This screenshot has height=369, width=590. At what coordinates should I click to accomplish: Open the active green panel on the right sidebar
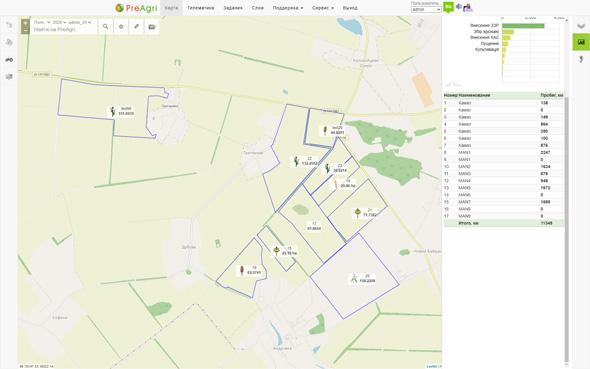tap(581, 42)
